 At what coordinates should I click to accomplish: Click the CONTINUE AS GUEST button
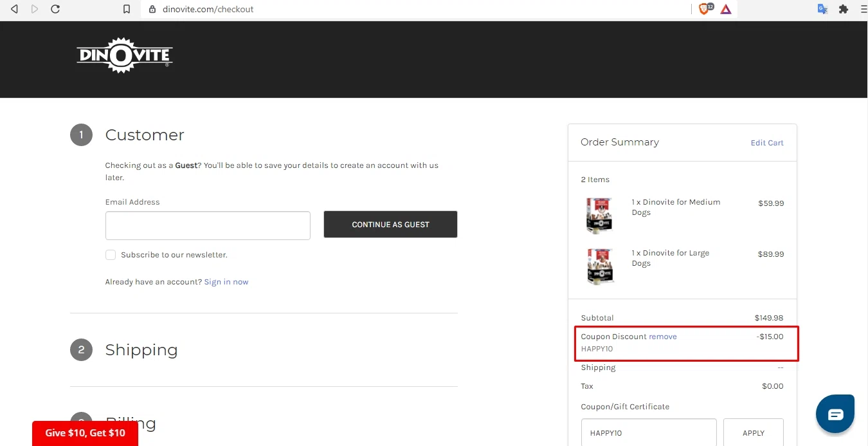pos(390,225)
